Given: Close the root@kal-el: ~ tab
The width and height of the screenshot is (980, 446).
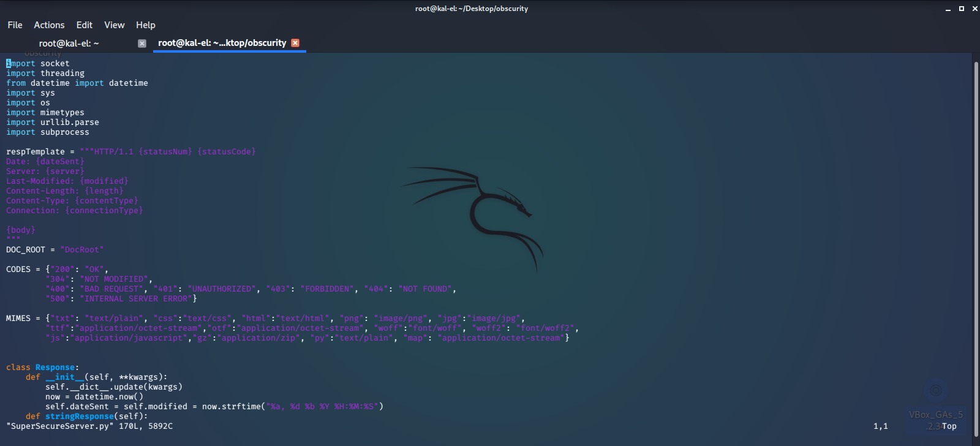Looking at the screenshot, I should [142, 43].
